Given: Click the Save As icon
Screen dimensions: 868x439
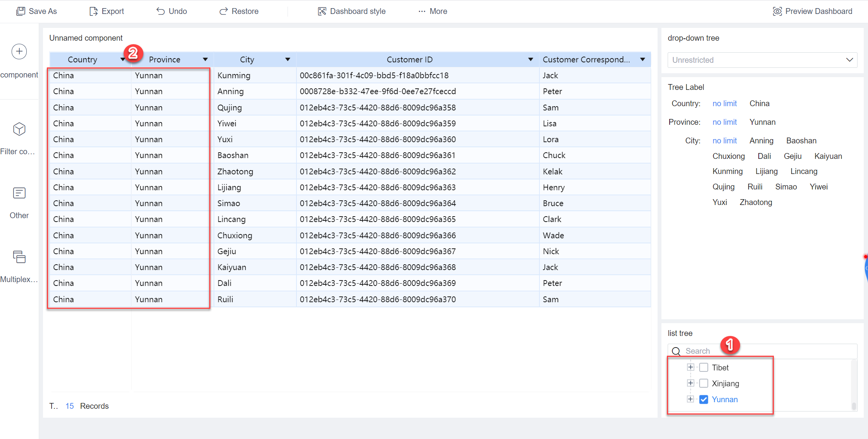Looking at the screenshot, I should pyautogui.click(x=21, y=11).
